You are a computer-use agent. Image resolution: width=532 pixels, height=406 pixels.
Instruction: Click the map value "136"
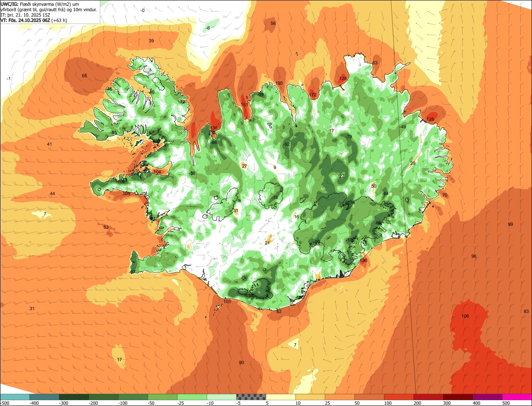364,260
